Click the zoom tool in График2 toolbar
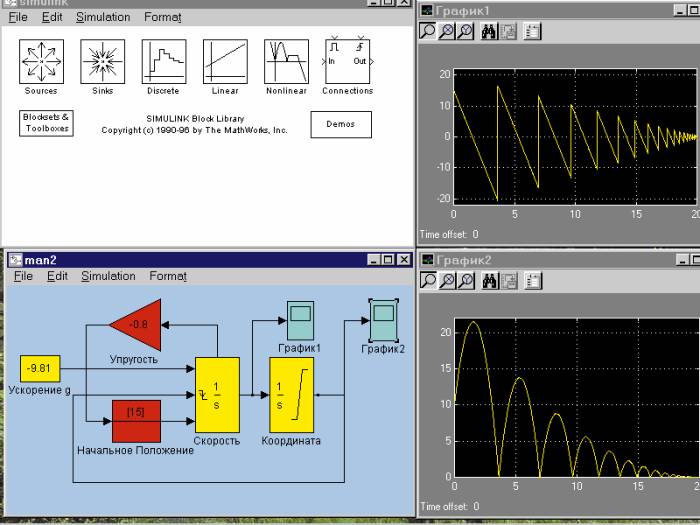This screenshot has height=525, width=700. [x=428, y=281]
